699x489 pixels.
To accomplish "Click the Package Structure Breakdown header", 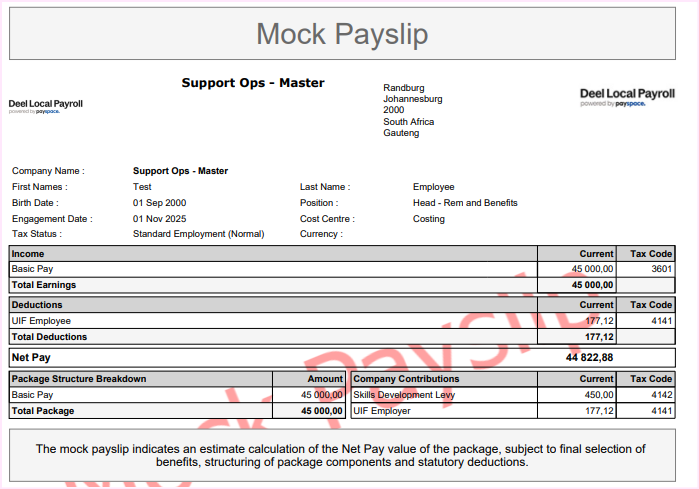I will pyautogui.click(x=78, y=379).
